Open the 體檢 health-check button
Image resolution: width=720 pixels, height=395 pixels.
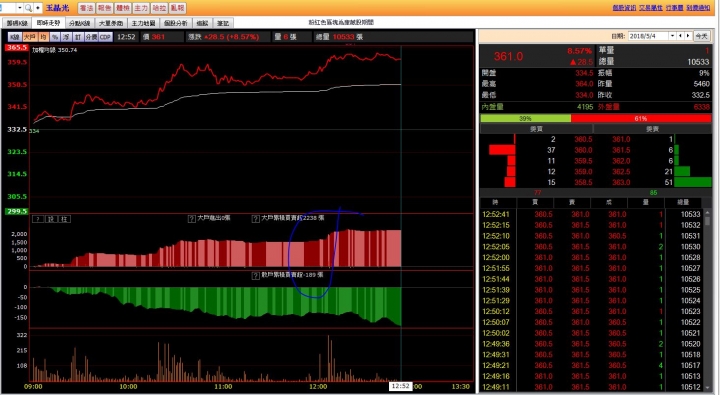(123, 8)
